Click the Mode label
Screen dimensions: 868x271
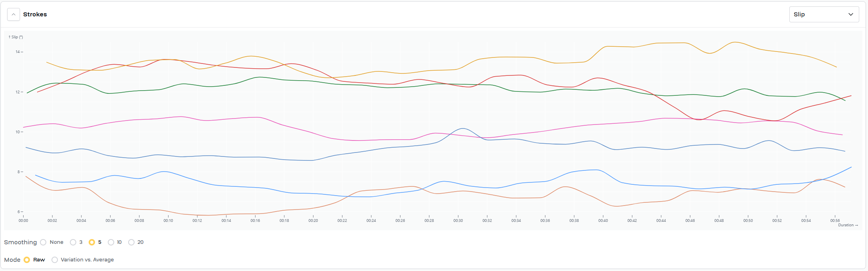[12, 260]
